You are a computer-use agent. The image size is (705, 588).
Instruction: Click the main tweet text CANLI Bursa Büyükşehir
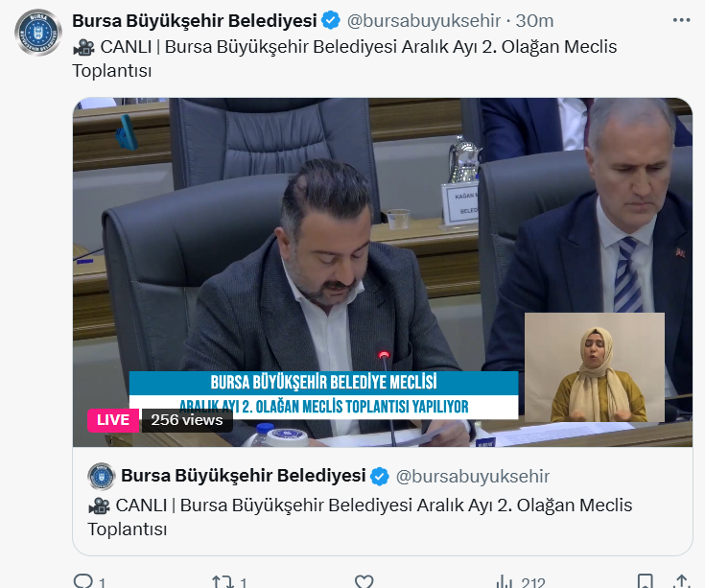coord(344,59)
